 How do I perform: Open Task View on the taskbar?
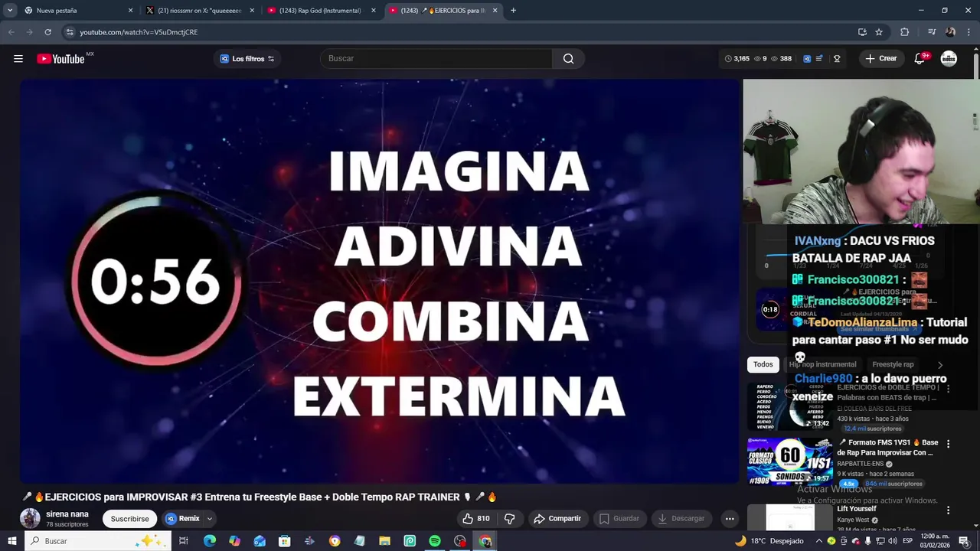pyautogui.click(x=184, y=541)
